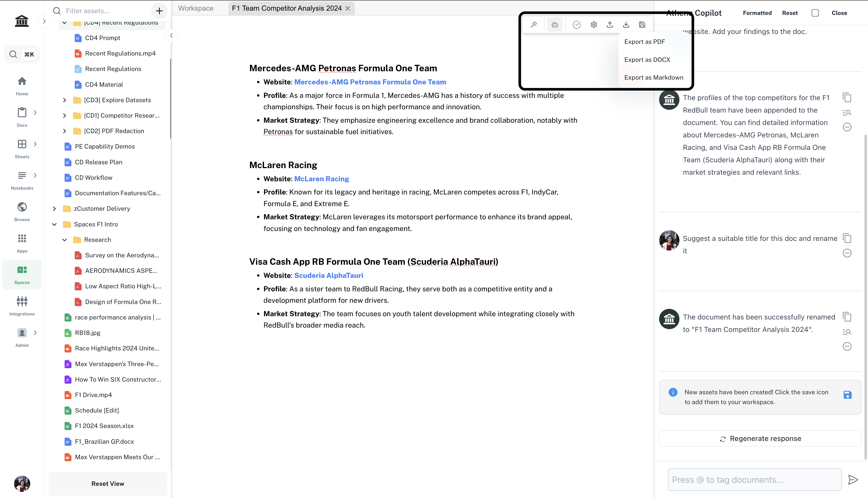Click the share upload icon in toolbar
868x498 pixels.
(610, 25)
